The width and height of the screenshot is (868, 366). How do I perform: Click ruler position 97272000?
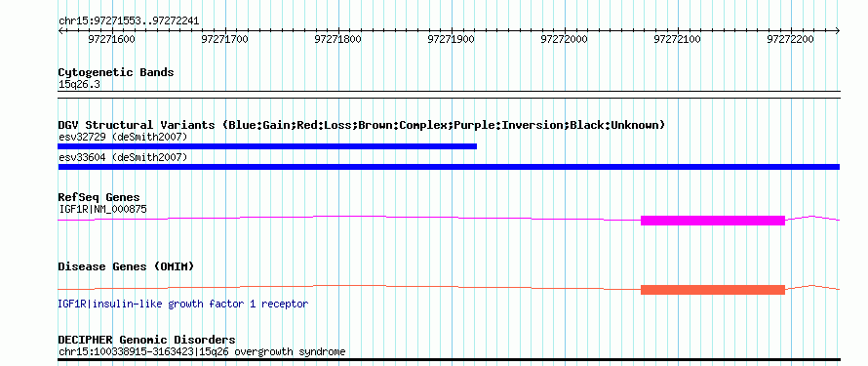(x=564, y=39)
